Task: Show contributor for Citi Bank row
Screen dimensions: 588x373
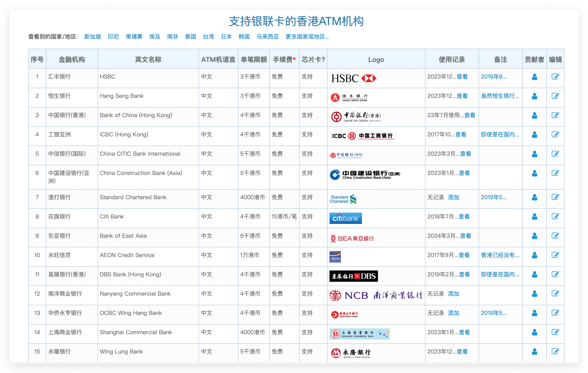Action: click(x=534, y=217)
